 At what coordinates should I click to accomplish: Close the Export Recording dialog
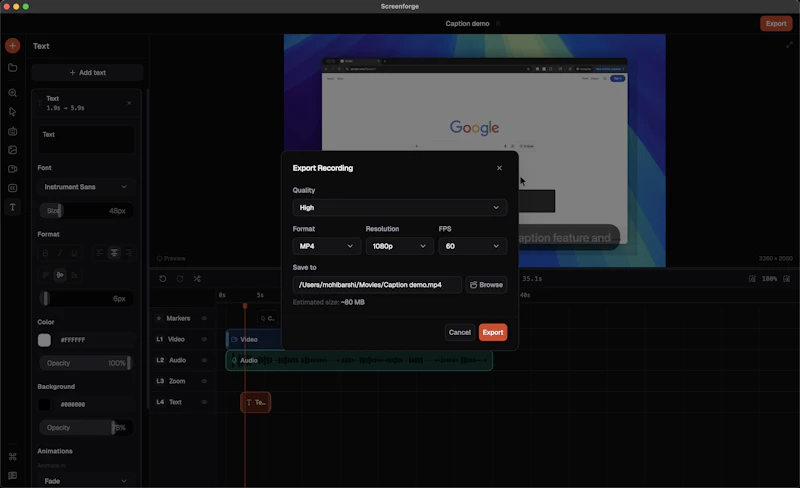[x=499, y=168]
